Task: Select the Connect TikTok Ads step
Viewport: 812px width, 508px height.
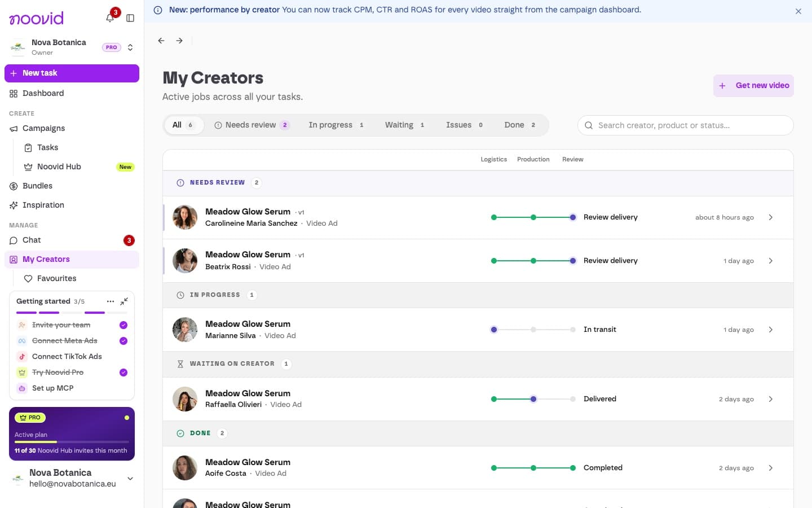Action: 72,357
